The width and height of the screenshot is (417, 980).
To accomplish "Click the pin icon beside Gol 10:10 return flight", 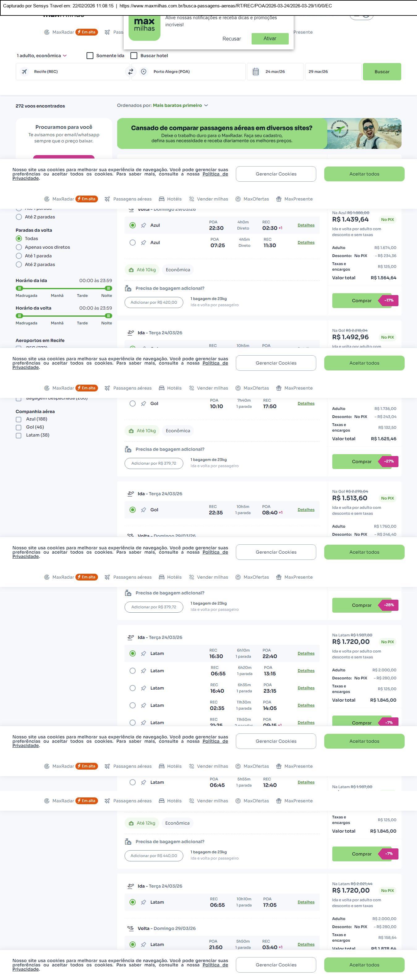I will [x=143, y=403].
